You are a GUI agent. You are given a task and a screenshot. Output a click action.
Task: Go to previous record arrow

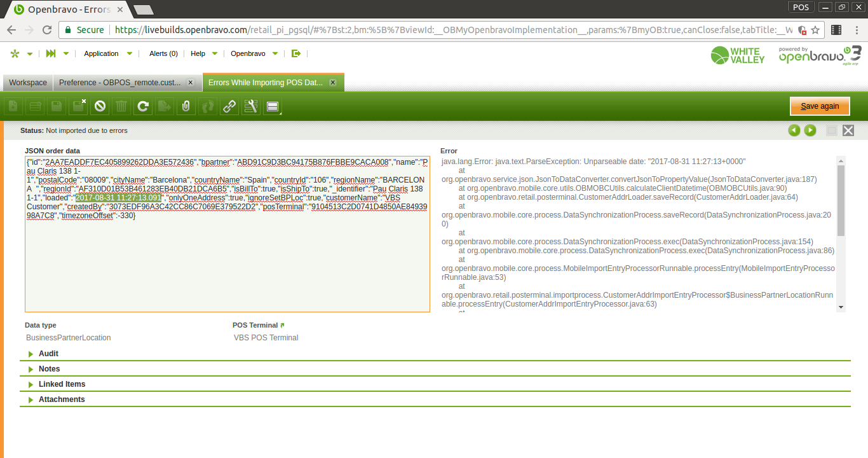click(794, 130)
